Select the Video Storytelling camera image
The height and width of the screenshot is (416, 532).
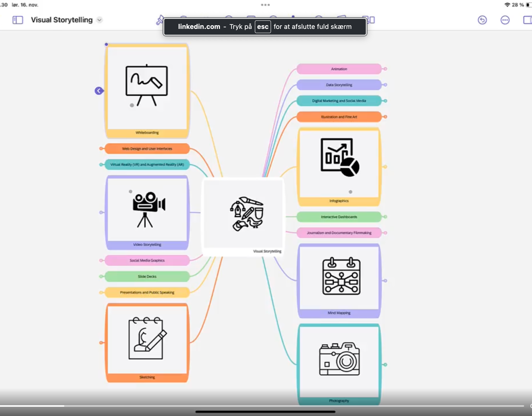149,210
